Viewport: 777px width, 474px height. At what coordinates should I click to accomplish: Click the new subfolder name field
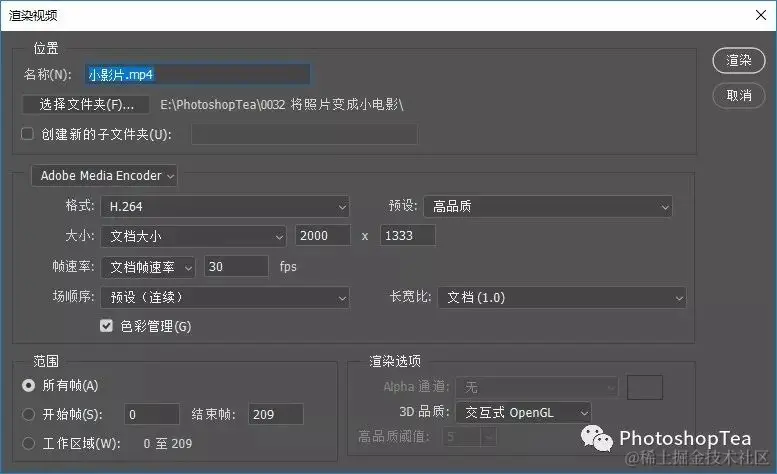304,134
